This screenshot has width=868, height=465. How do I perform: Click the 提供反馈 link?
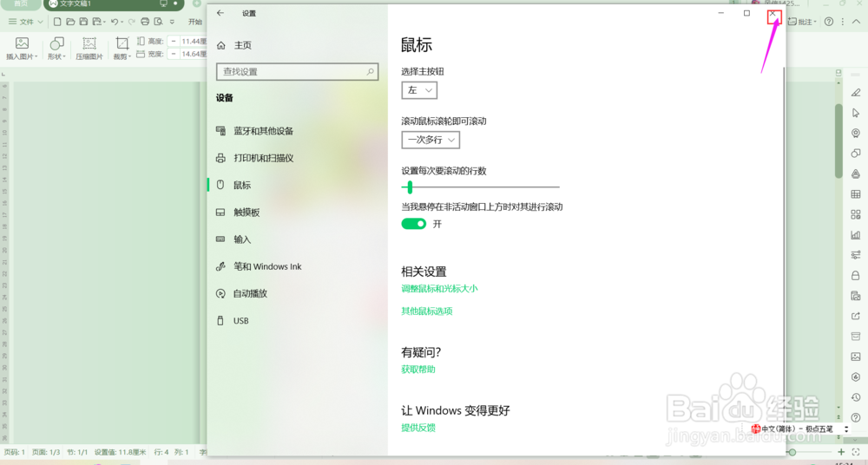tap(418, 428)
